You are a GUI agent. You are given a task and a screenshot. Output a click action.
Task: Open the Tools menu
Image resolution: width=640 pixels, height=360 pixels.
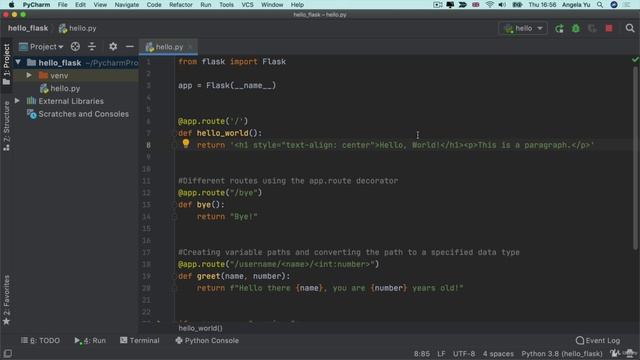tap(226, 5)
